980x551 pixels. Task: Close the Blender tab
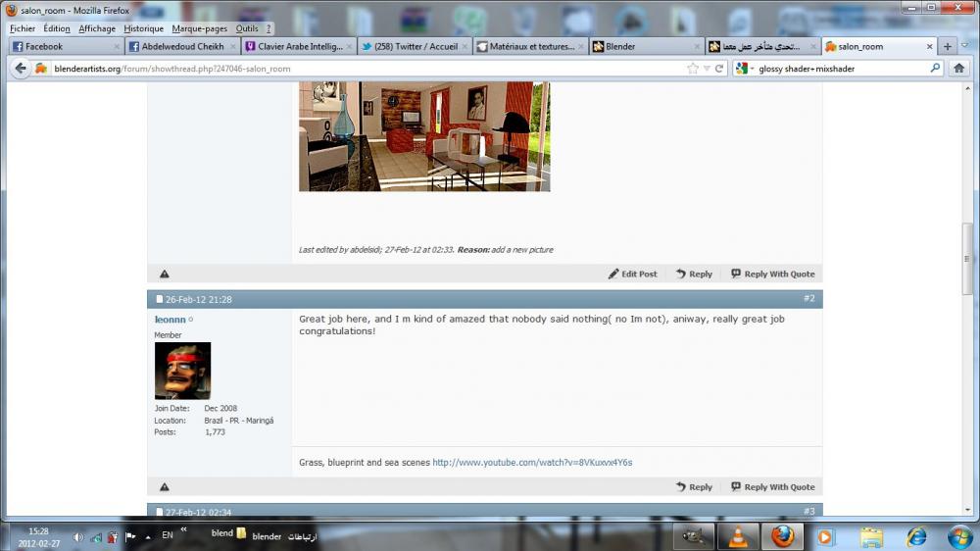pyautogui.click(x=697, y=46)
